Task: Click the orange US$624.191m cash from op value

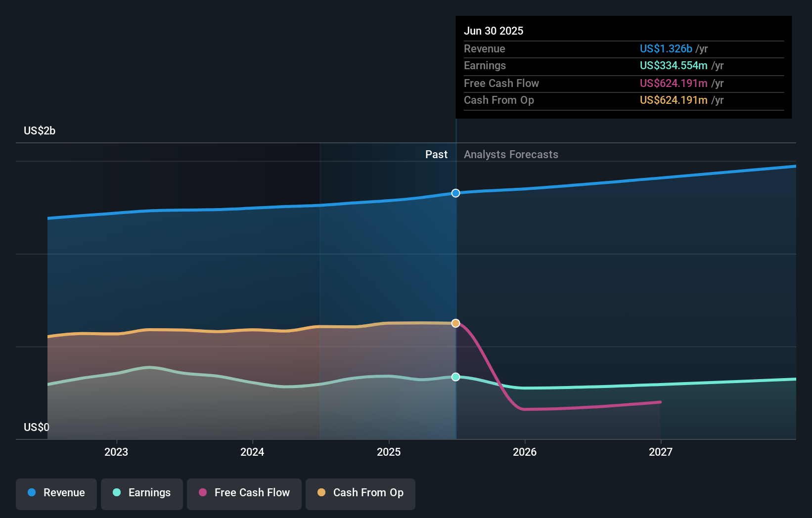Action: [x=674, y=100]
